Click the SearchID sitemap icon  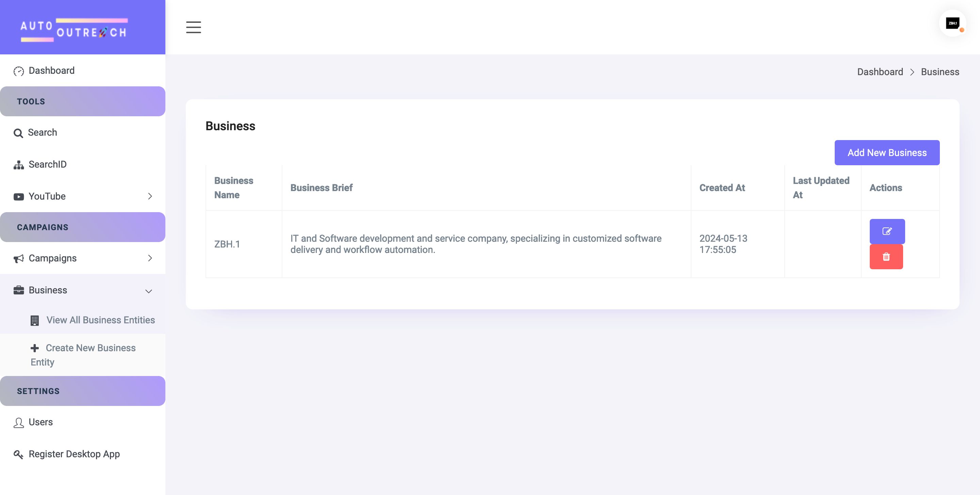(18, 165)
